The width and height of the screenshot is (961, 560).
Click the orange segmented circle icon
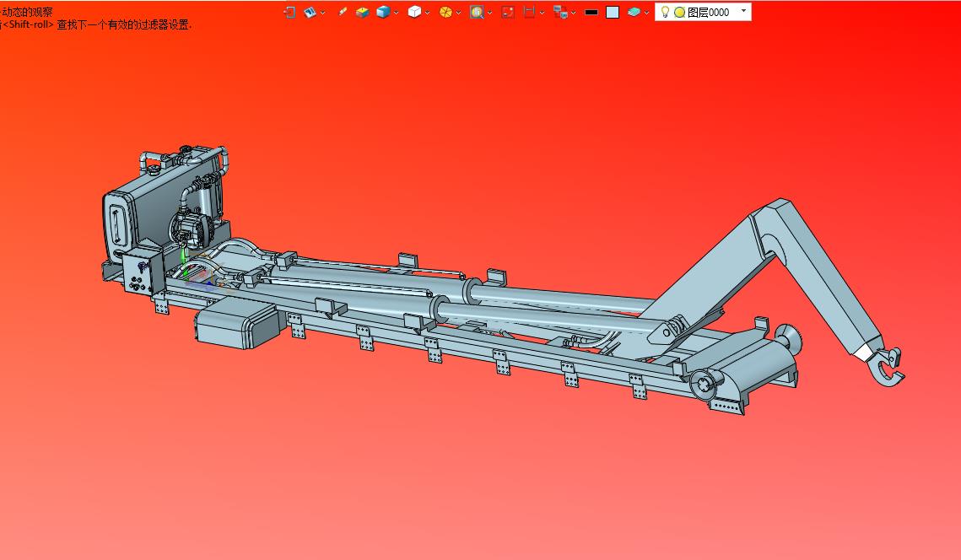click(x=445, y=12)
